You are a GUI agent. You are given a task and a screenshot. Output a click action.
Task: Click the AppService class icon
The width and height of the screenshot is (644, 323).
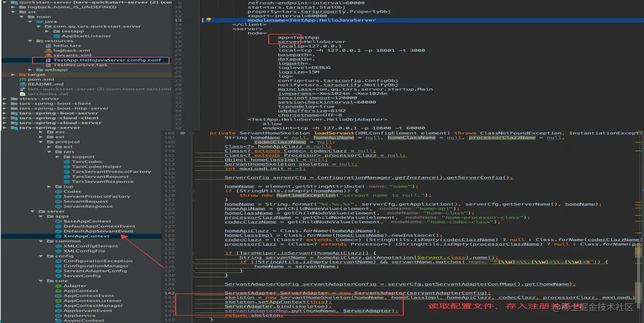(59, 315)
